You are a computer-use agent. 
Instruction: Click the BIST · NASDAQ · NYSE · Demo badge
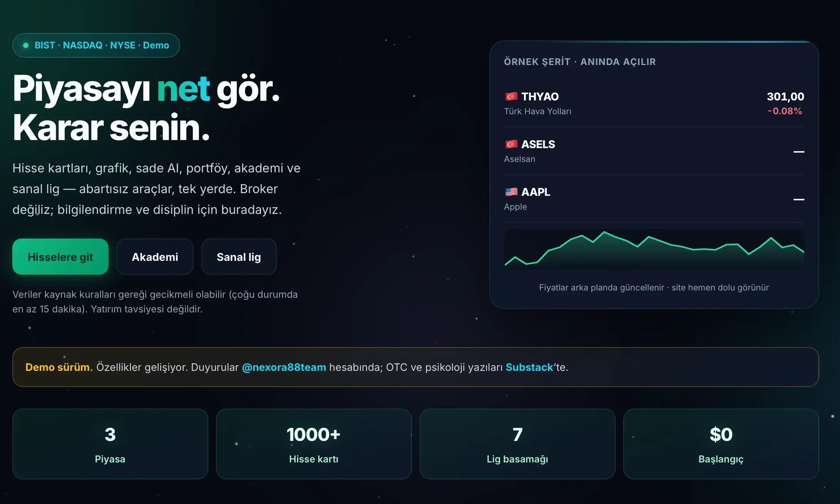tap(96, 45)
